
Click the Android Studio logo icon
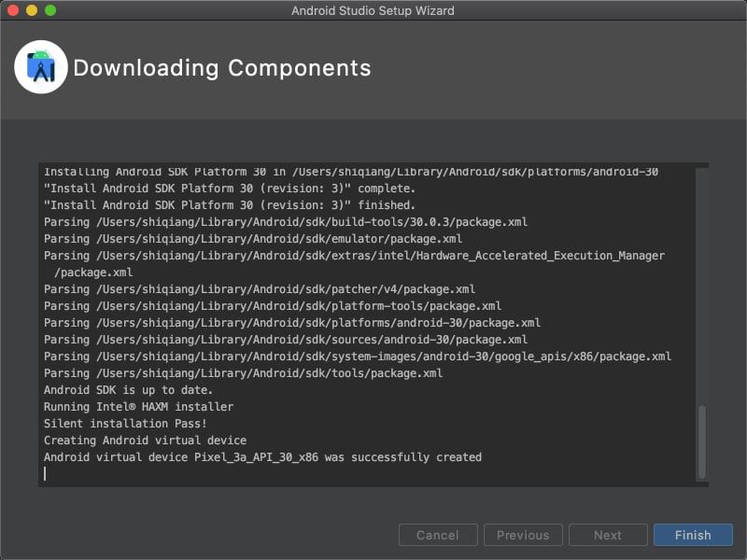41,67
